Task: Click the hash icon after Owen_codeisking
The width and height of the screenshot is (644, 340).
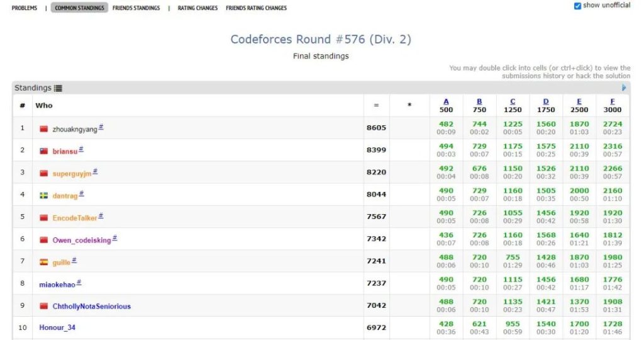Action: pyautogui.click(x=114, y=239)
